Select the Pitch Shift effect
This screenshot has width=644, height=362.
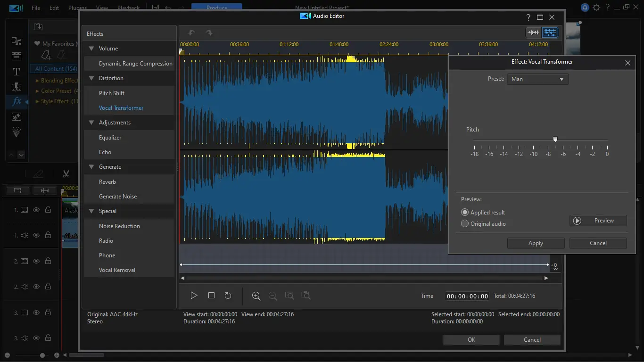tap(112, 93)
